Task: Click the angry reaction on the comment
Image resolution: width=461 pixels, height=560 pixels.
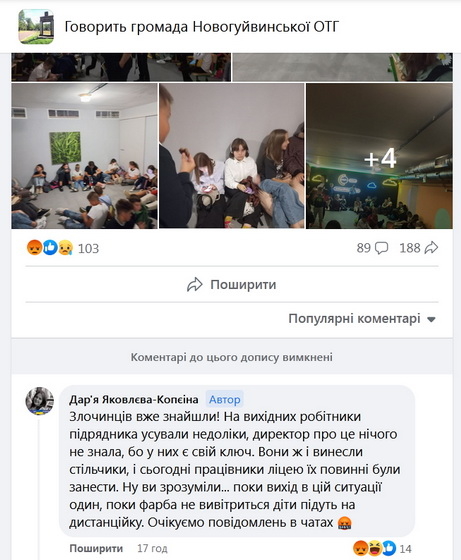Action: click(x=361, y=548)
